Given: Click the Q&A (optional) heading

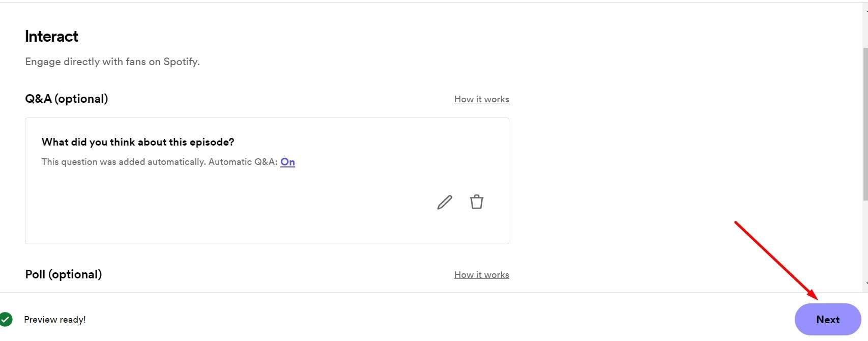Looking at the screenshot, I should tap(67, 99).
